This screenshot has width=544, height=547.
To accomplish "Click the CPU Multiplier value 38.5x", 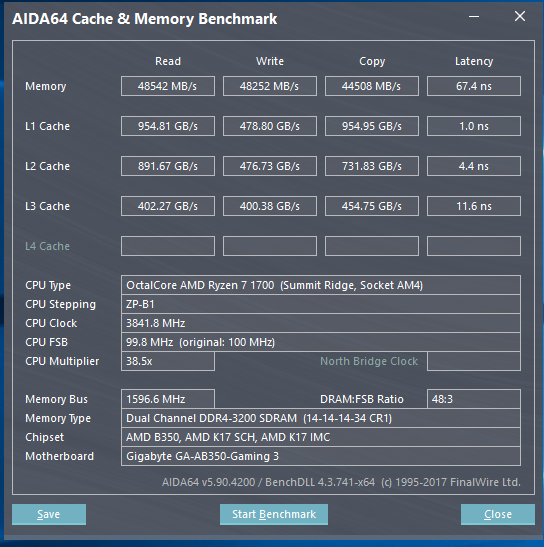I will click(x=168, y=361).
